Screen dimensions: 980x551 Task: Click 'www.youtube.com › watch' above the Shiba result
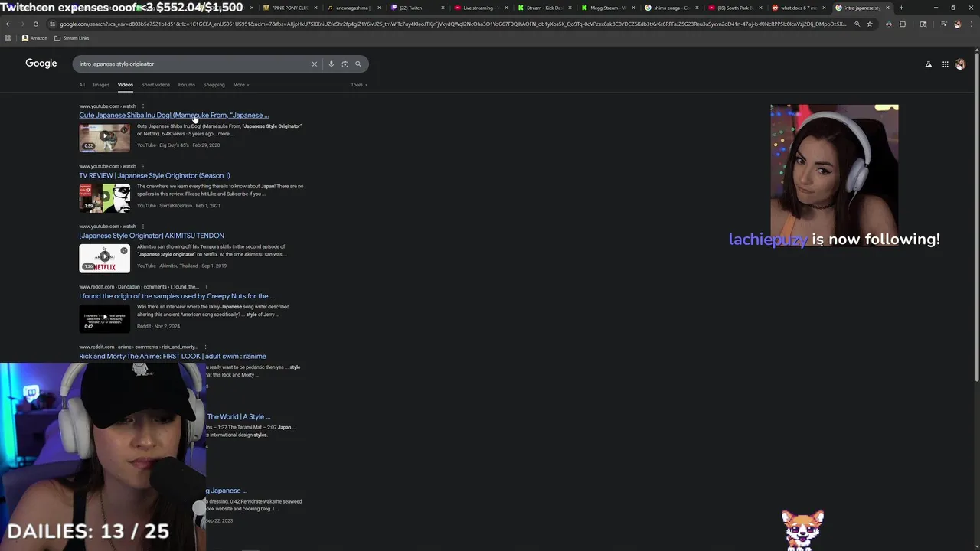[107, 106]
